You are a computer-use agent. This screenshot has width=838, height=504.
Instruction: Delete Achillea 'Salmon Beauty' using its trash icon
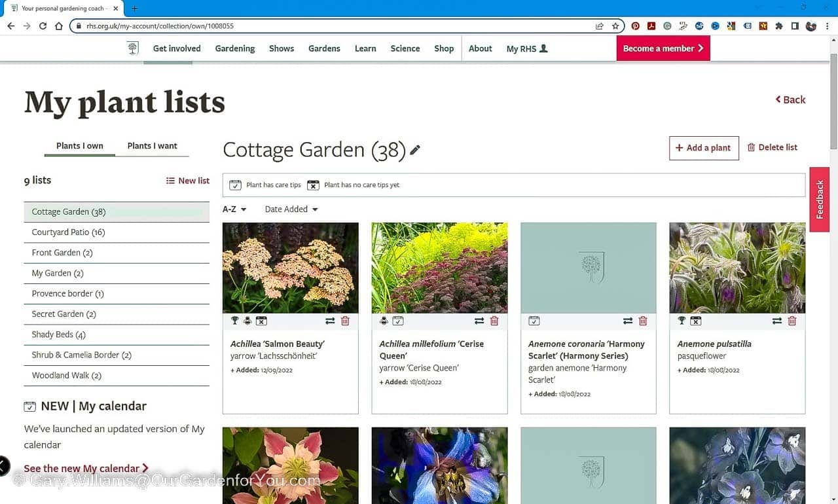coord(345,321)
